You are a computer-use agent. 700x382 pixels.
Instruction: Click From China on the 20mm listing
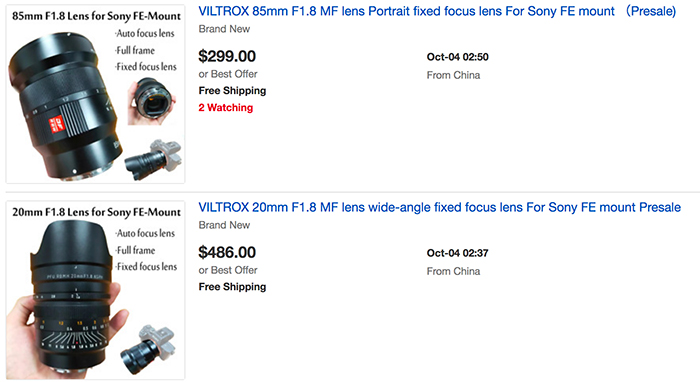coord(453,271)
